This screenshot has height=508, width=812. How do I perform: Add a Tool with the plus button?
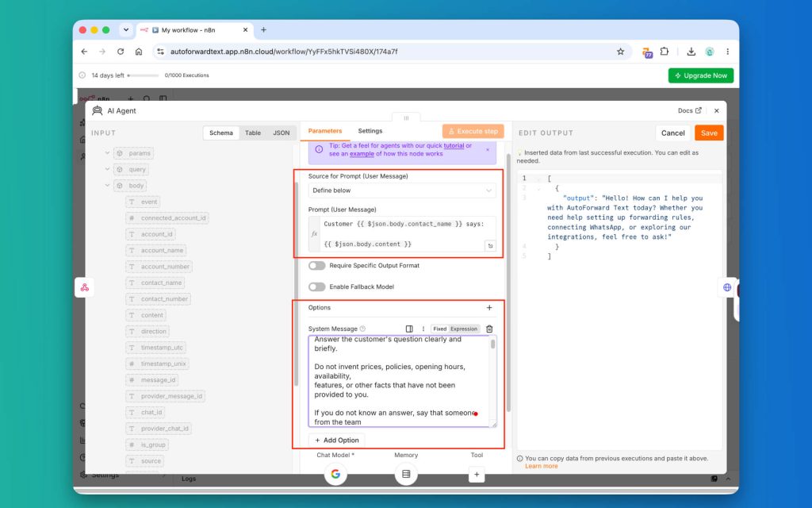pos(477,474)
